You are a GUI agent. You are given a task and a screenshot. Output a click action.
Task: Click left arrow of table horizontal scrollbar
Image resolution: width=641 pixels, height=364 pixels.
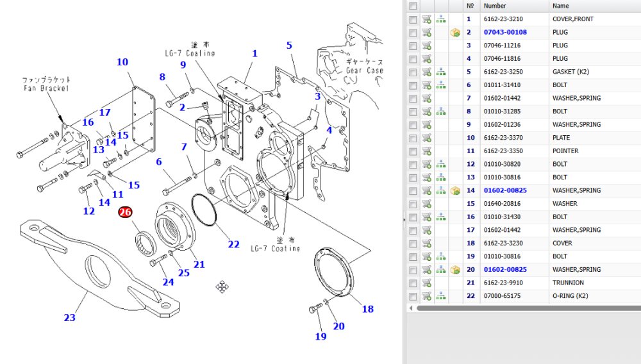(x=411, y=308)
